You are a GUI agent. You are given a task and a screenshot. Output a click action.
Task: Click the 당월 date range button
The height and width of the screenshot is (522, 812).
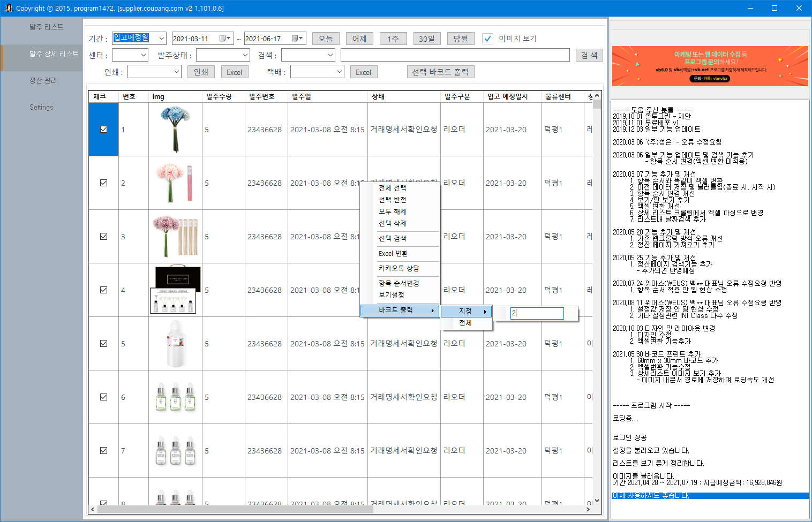(x=460, y=38)
